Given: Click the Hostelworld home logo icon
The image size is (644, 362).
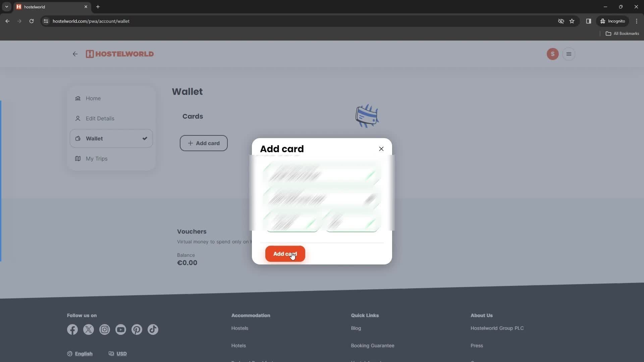Looking at the screenshot, I should [x=89, y=54].
